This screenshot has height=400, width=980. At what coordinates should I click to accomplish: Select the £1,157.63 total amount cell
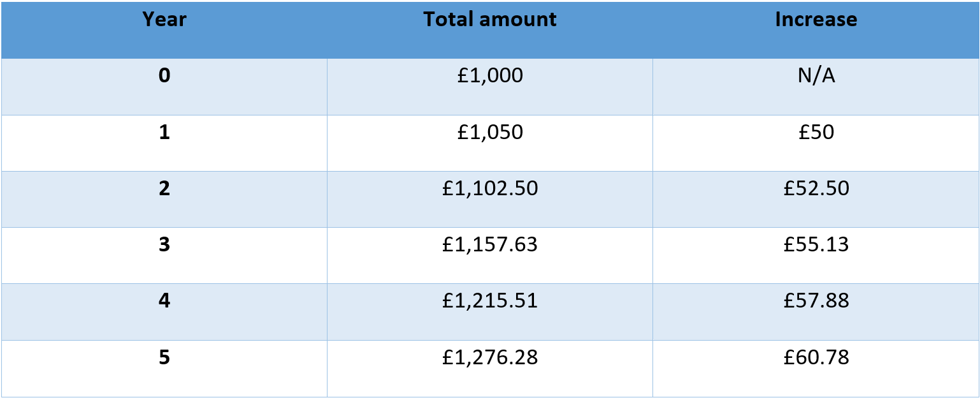[x=490, y=255]
